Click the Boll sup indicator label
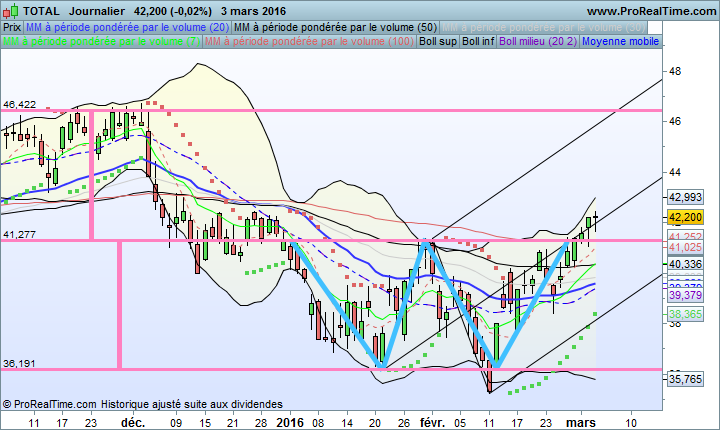 pyautogui.click(x=438, y=41)
